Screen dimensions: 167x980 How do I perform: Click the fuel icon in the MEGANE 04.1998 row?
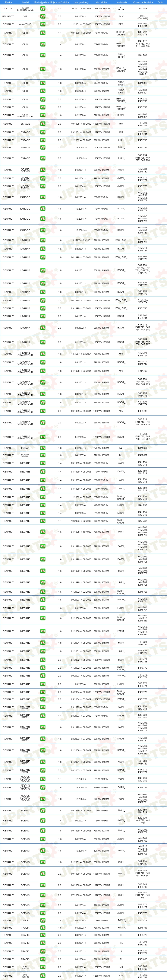(43, 532)
